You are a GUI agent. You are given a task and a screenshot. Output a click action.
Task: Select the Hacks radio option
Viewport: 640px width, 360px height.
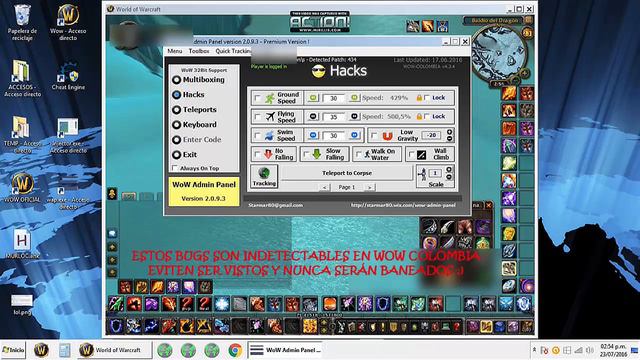(176, 95)
